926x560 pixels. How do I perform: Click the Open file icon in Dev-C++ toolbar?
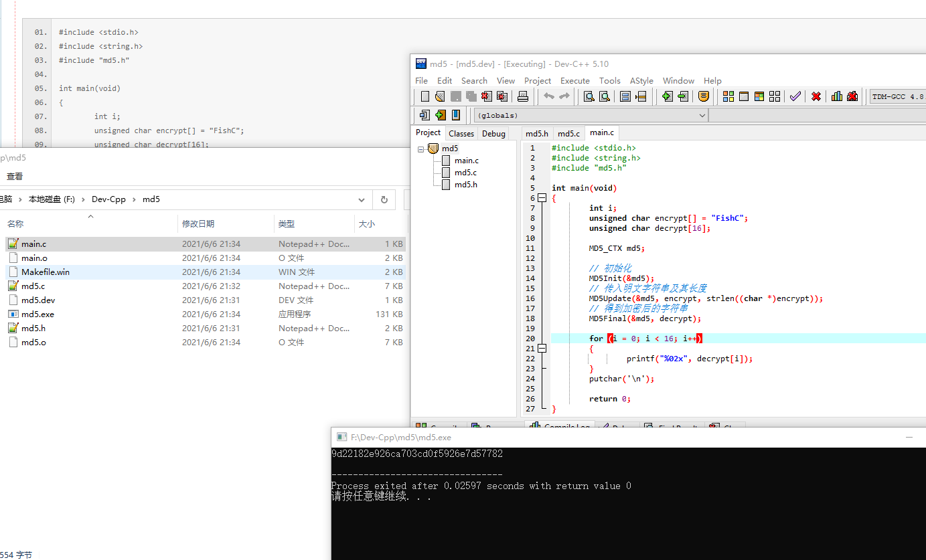tap(440, 96)
